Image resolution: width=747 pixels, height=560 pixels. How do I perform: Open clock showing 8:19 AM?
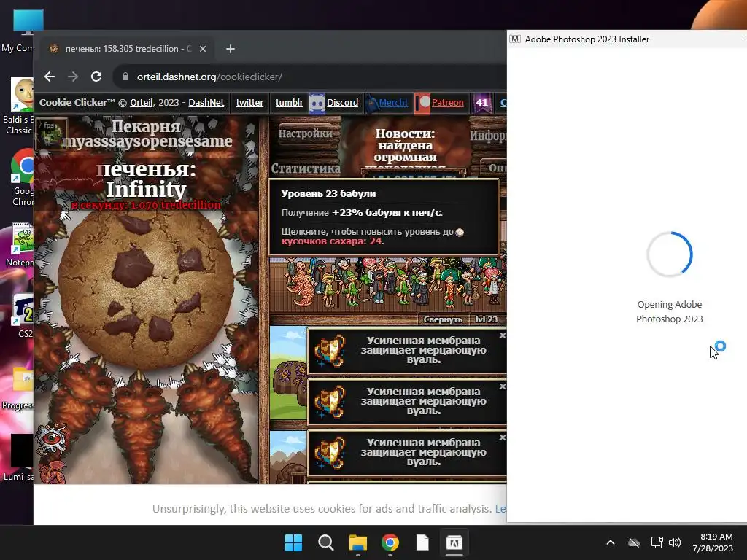713,542
